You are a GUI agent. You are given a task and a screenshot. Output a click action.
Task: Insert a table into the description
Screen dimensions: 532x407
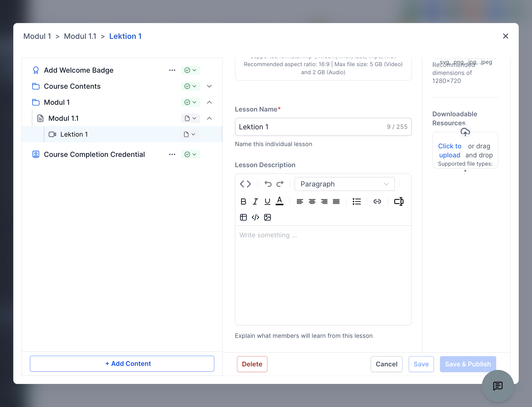pyautogui.click(x=243, y=217)
